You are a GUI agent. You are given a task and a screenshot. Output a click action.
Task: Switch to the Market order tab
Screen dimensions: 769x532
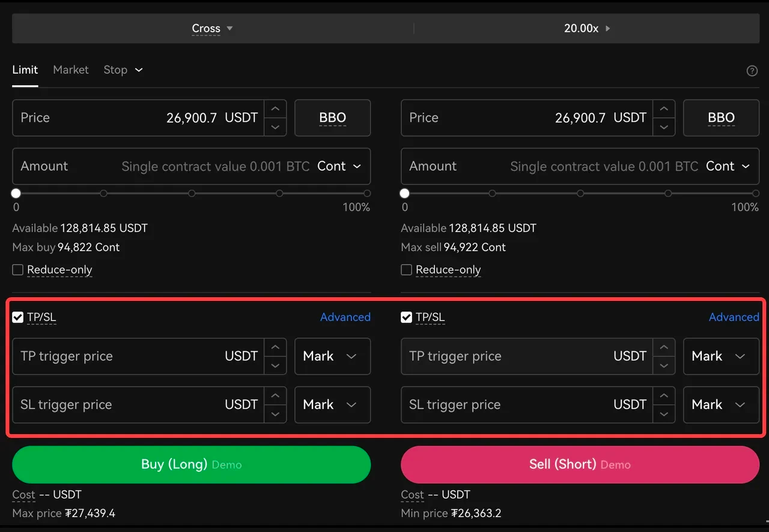(70, 70)
